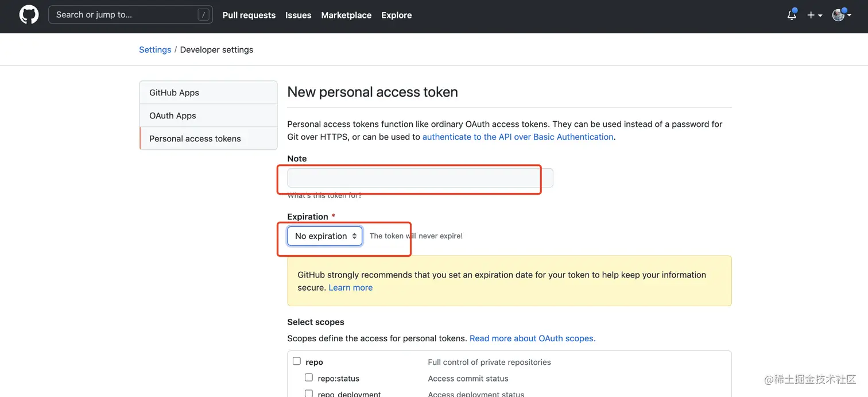Navigate to Marketplace
868x397 pixels.
[346, 16]
